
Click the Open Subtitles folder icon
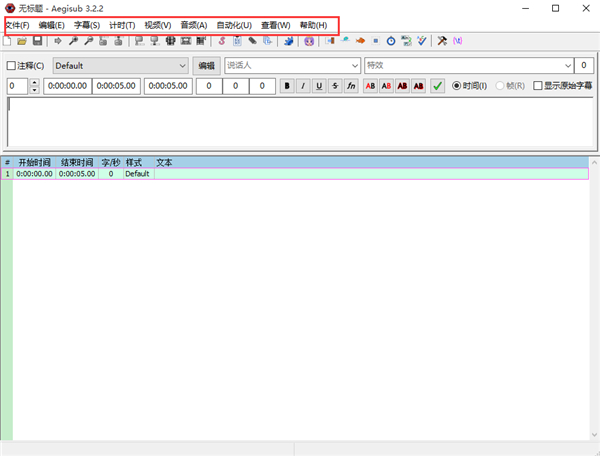point(22,41)
